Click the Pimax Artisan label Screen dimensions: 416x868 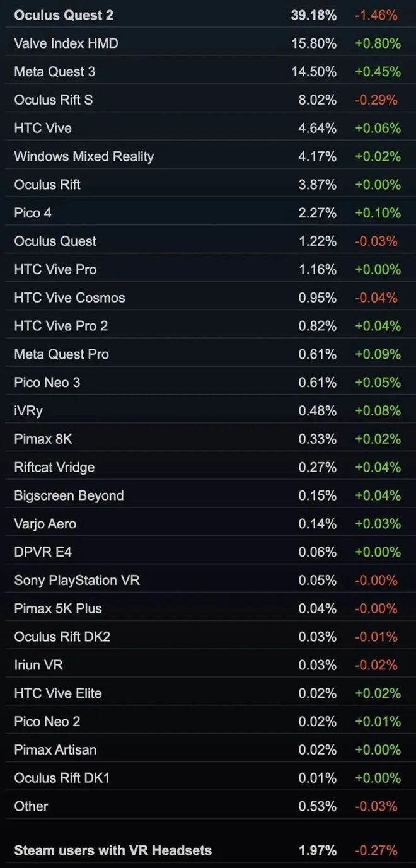pos(55,749)
